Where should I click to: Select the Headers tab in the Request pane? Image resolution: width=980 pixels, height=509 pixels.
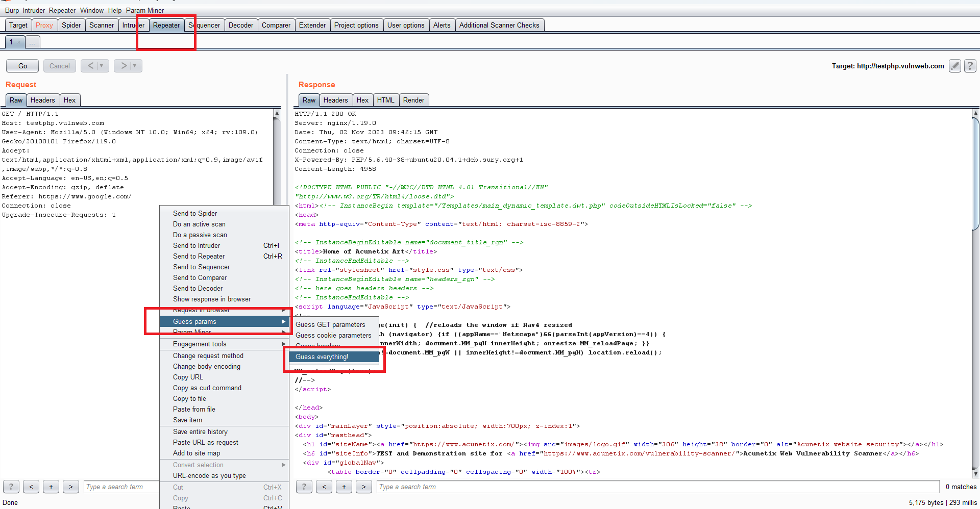[x=43, y=100]
